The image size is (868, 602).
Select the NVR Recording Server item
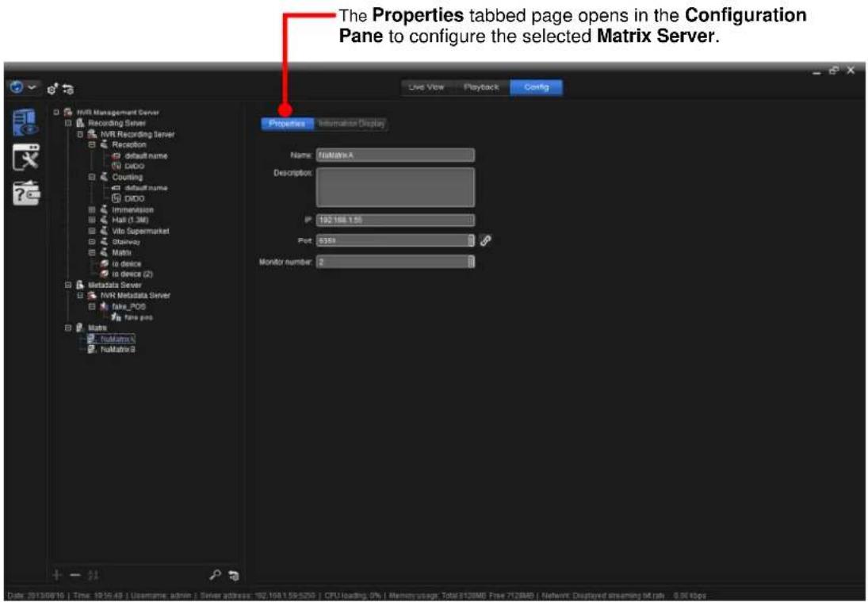tap(137, 134)
